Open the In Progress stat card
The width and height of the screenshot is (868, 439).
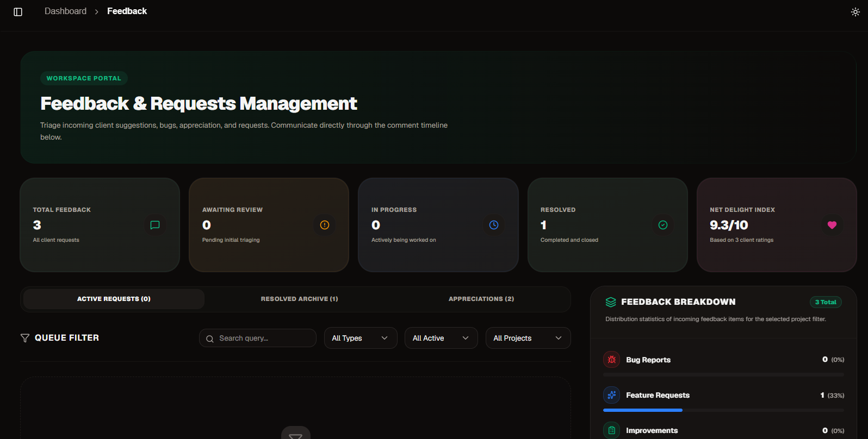pos(438,225)
